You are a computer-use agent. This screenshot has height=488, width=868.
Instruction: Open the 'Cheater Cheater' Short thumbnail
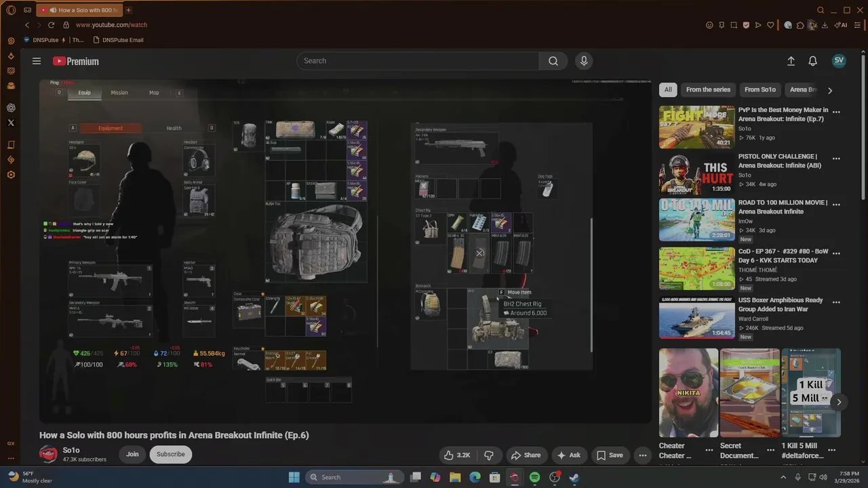coord(688,393)
